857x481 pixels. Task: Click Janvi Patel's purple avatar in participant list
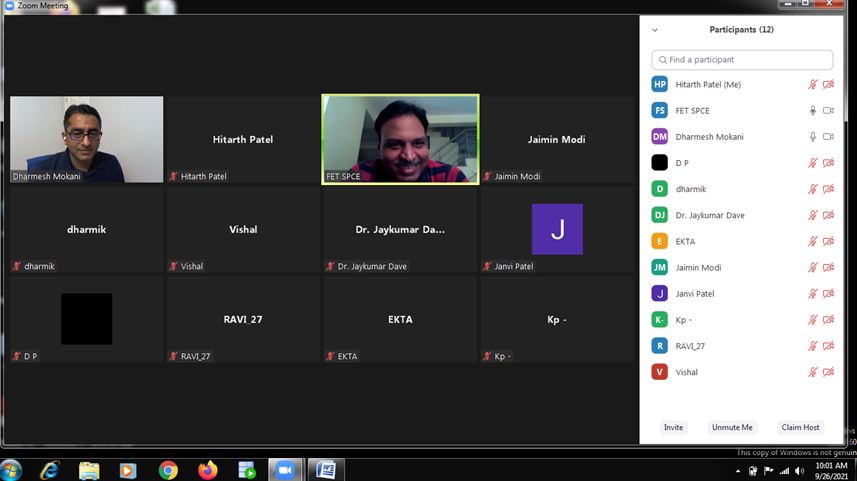coord(659,294)
